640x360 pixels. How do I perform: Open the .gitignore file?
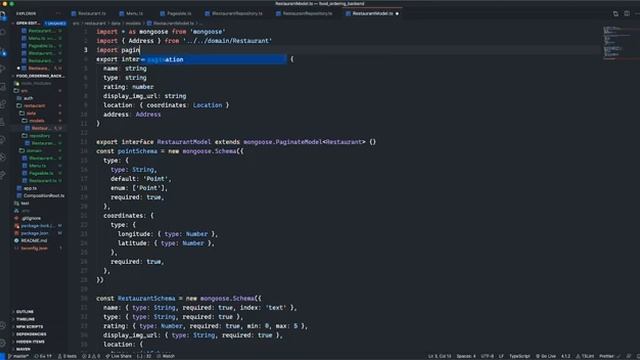[31, 218]
